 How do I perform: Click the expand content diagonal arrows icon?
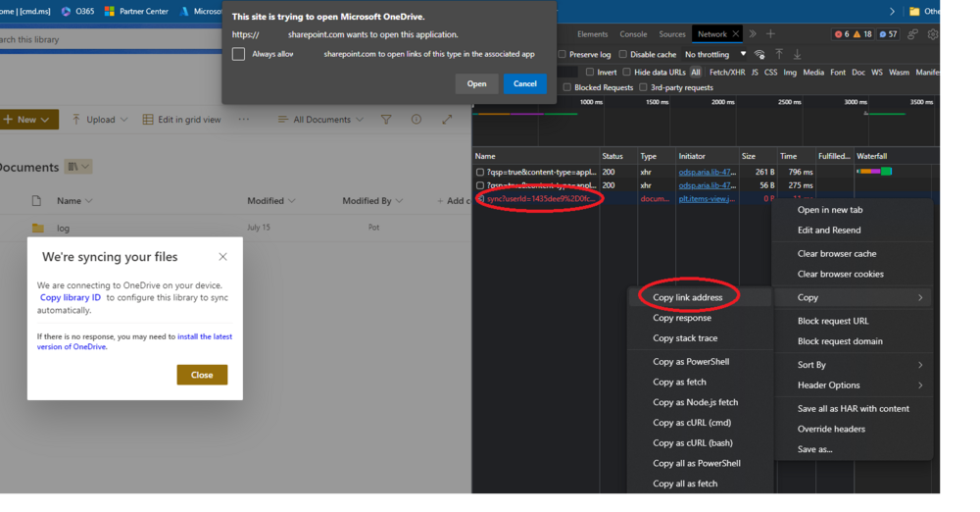tap(447, 120)
